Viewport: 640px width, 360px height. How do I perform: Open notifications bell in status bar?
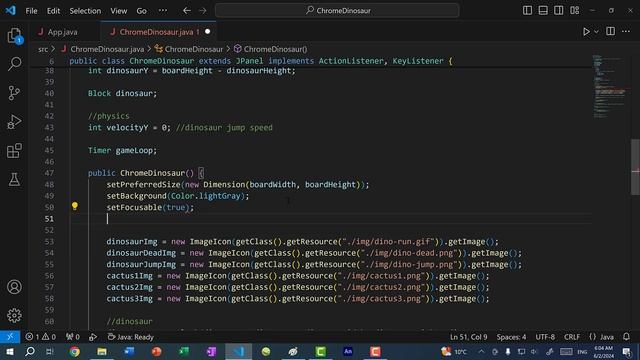pyautogui.click(x=626, y=337)
